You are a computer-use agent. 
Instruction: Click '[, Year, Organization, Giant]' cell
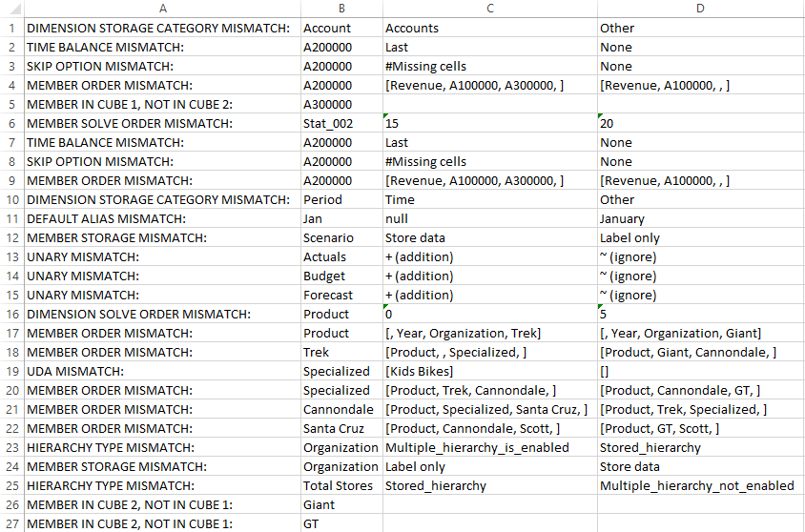pos(701,334)
